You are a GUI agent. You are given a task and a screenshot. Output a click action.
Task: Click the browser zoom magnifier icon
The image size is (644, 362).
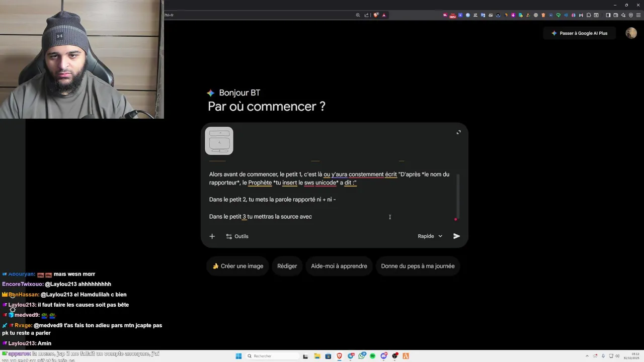[358, 15]
